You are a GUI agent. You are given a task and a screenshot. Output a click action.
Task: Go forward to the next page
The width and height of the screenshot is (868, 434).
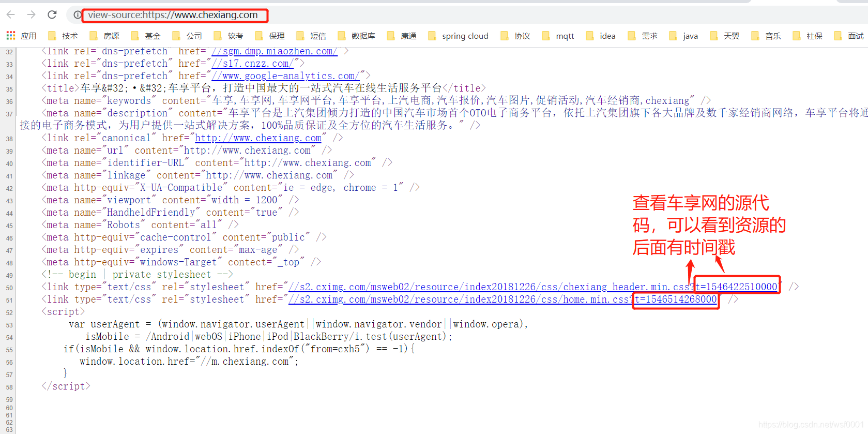click(x=32, y=14)
